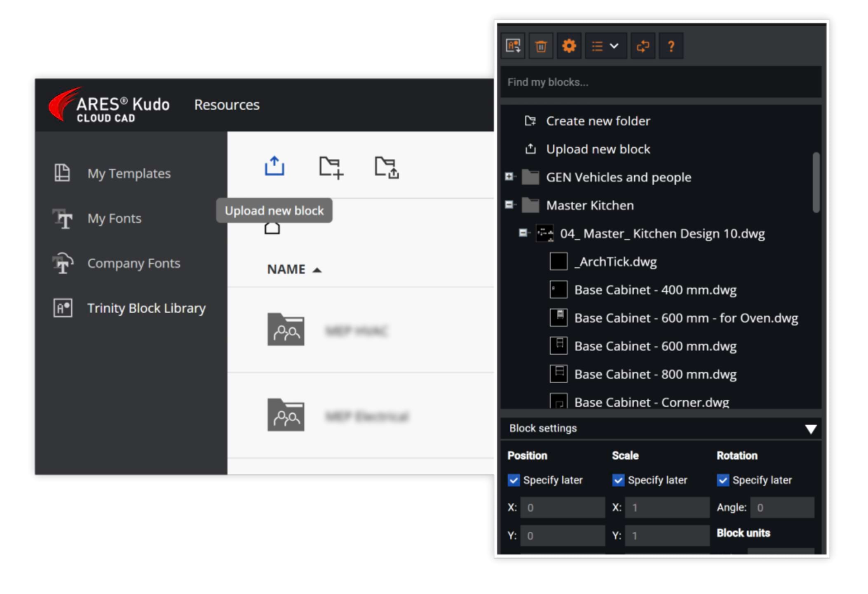
Task: Click the insert block icon in palette toolbar
Action: click(513, 46)
